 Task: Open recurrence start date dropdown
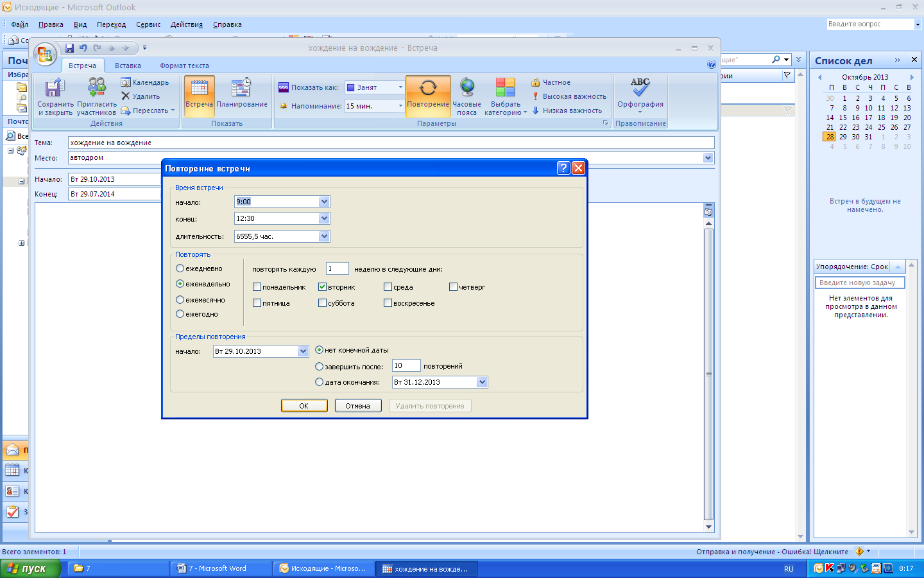point(303,351)
